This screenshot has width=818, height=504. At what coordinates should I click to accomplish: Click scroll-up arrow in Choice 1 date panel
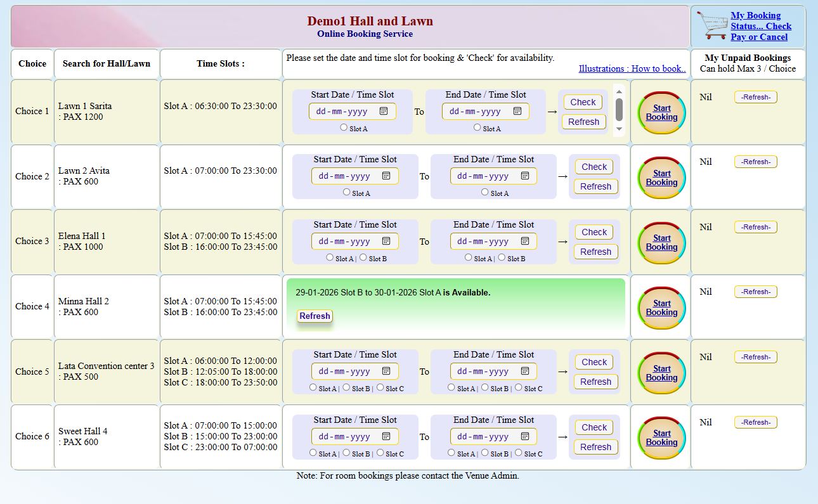pyautogui.click(x=619, y=91)
